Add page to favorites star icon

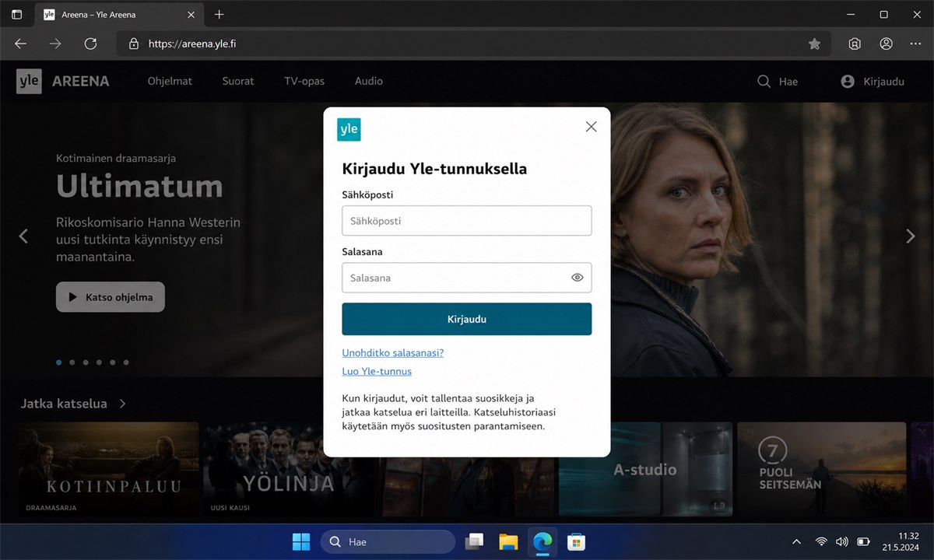click(814, 44)
